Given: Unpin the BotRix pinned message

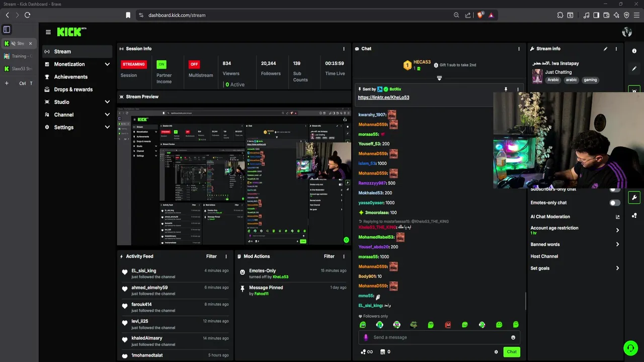Looking at the screenshot, I should click(506, 89).
